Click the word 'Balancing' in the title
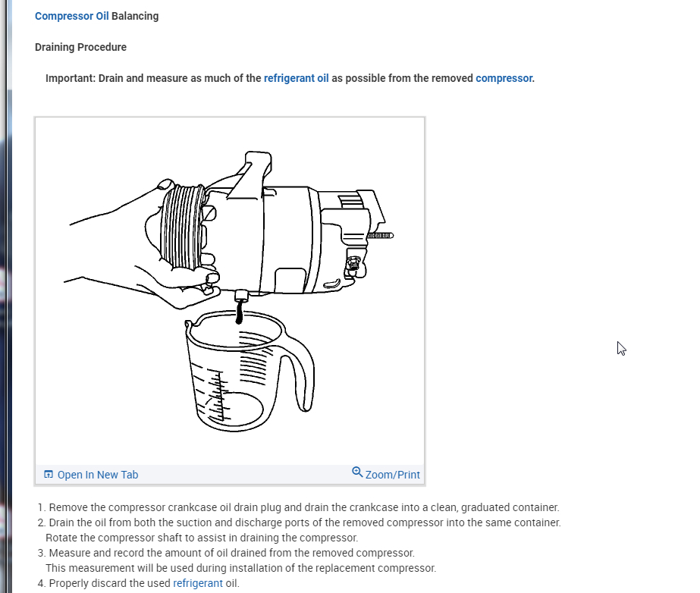Image resolution: width=700 pixels, height=593 pixels. click(x=135, y=16)
